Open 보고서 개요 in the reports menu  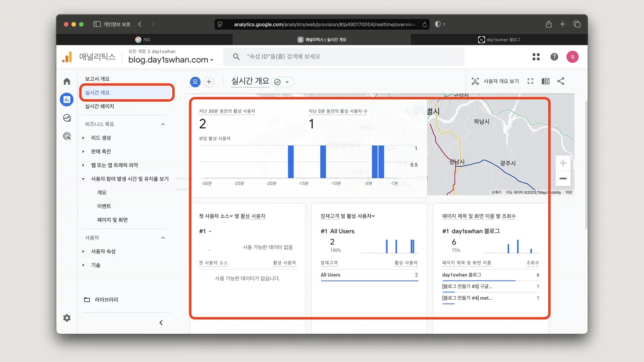[97, 79]
